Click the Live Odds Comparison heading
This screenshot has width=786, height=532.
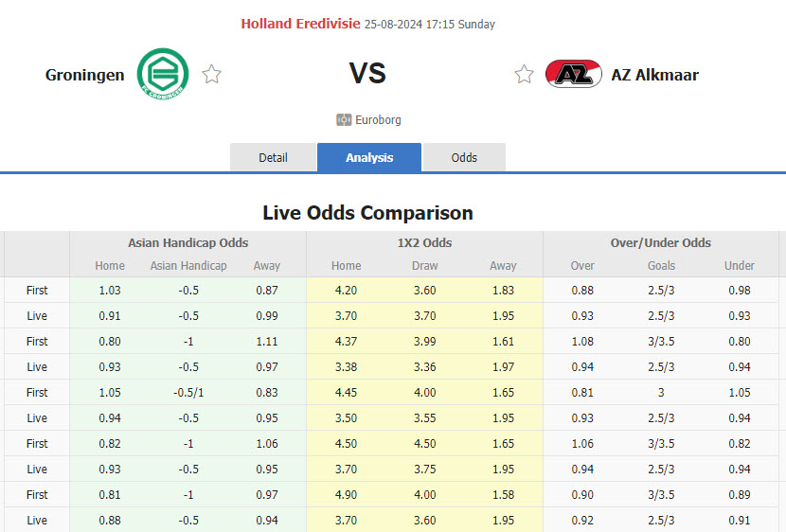[367, 212]
